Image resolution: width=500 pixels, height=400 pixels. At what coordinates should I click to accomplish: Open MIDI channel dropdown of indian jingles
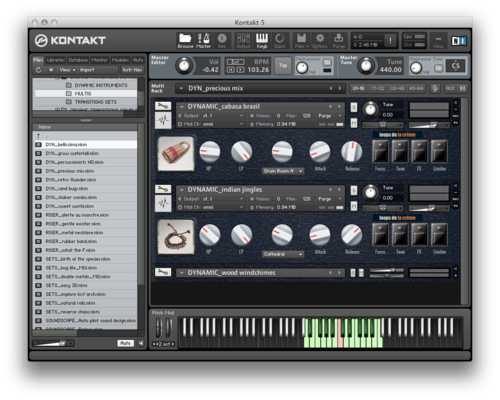coord(211,207)
